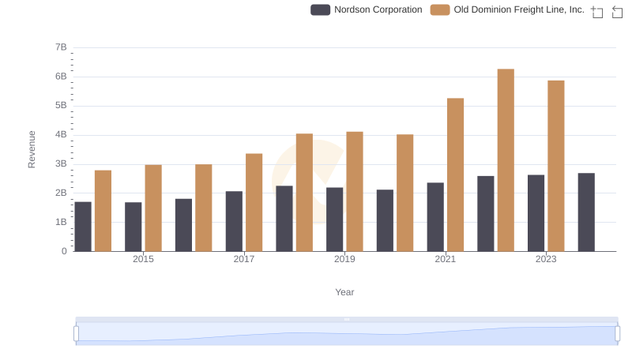632x364 pixels.
Task: Click the Old Dominion bar for 2023
Action: coord(556,166)
